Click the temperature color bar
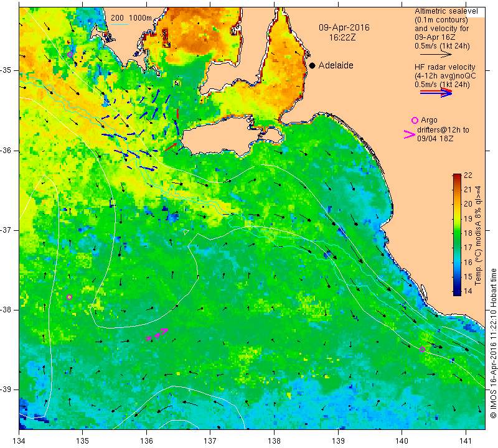This screenshot has width=498, height=448. 457,235
